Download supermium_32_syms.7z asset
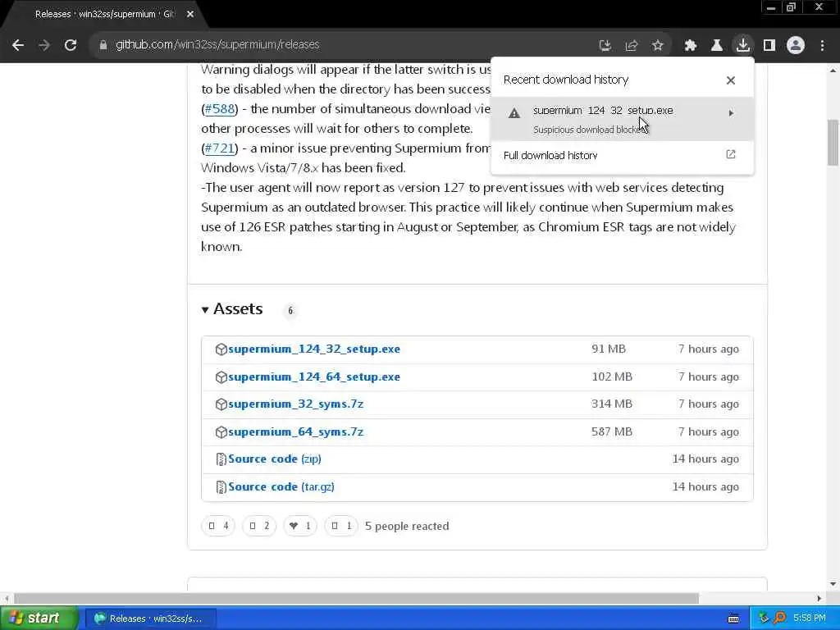Viewport: 840px width, 630px height. [x=295, y=404]
